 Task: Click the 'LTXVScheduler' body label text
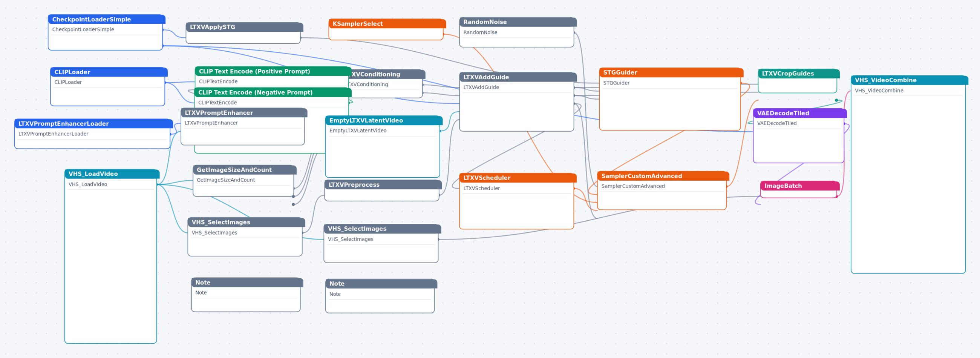point(482,188)
